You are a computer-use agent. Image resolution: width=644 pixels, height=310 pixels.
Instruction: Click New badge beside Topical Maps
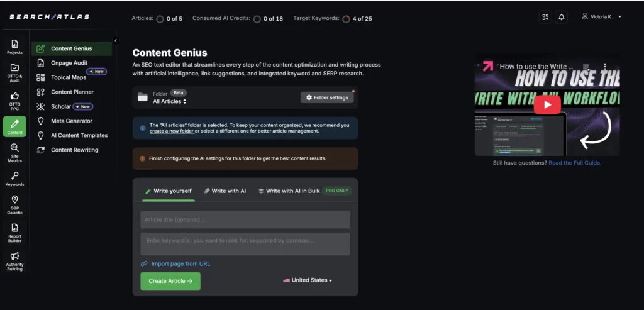pos(96,72)
